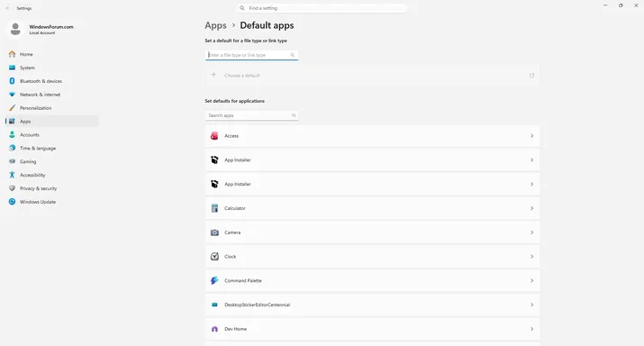Click the Personalization paintbrush icon
Viewport: 644px width, 346px height.
tap(12, 108)
